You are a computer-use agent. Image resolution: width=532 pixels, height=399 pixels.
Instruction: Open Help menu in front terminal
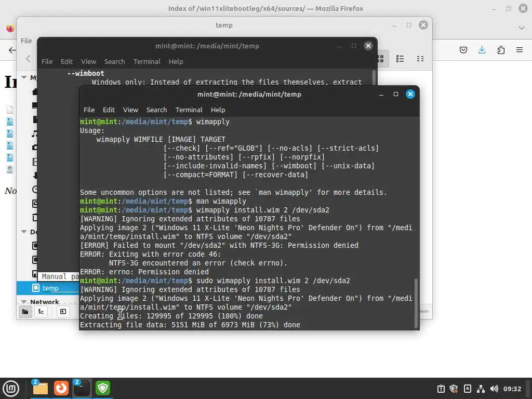218,110
